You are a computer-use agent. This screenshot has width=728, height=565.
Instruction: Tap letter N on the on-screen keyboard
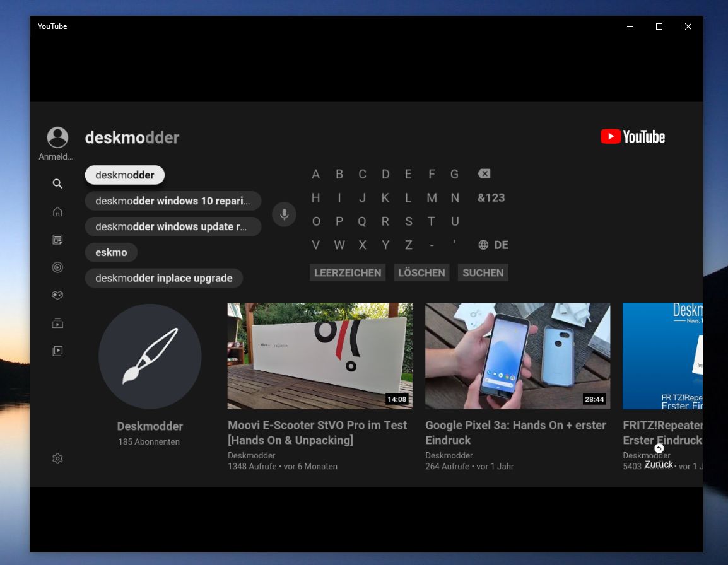click(455, 198)
